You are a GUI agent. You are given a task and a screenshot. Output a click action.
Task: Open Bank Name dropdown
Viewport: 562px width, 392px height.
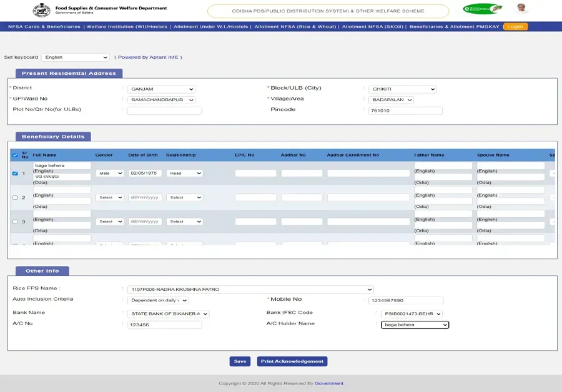[x=168, y=314]
